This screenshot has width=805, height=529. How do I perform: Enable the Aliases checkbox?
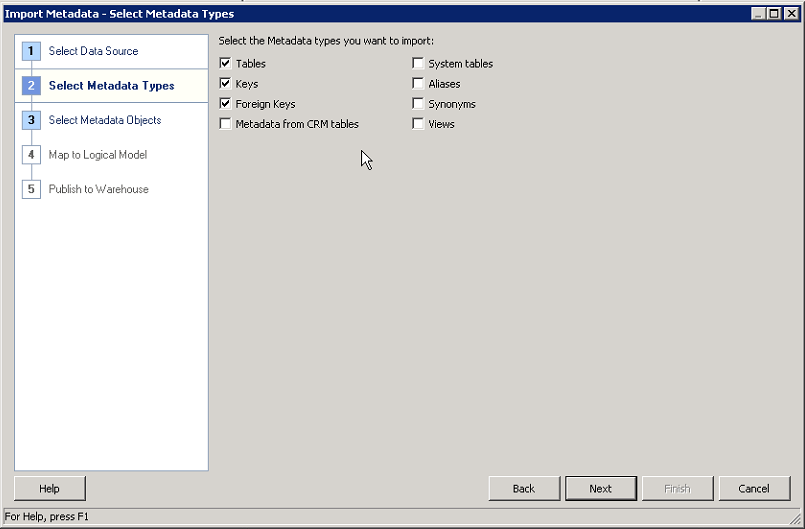pos(418,84)
